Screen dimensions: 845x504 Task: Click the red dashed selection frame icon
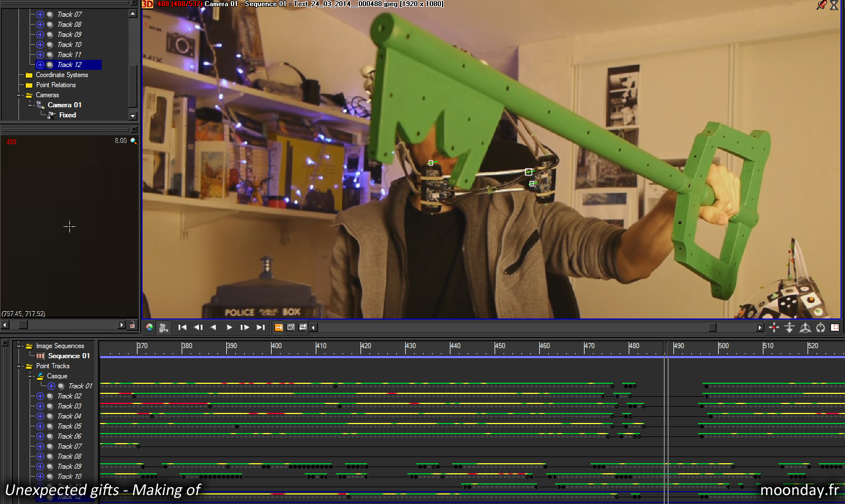[835, 327]
